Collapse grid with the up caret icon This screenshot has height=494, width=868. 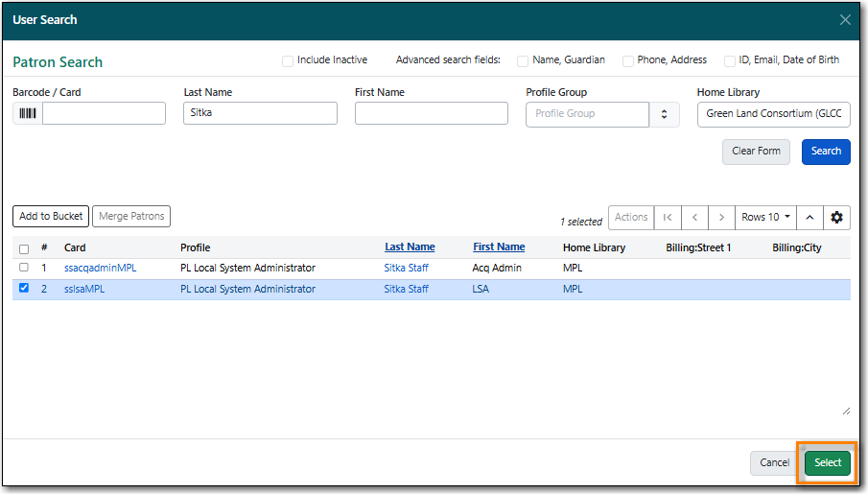[x=809, y=217]
